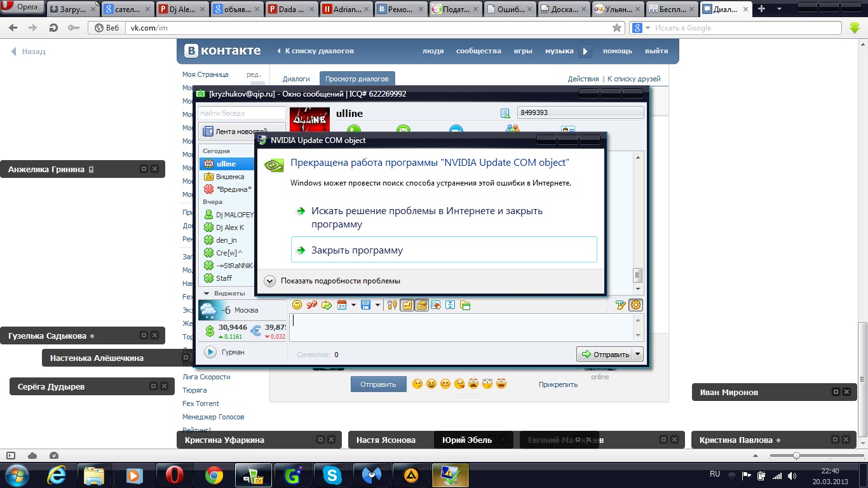Open dropdown arrow beside Отправить button
Image resolution: width=868 pixels, height=488 pixels.
tap(638, 355)
